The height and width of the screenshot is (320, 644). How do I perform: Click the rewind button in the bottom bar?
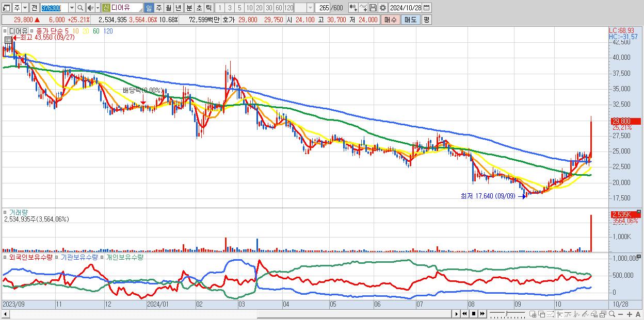click(464, 314)
